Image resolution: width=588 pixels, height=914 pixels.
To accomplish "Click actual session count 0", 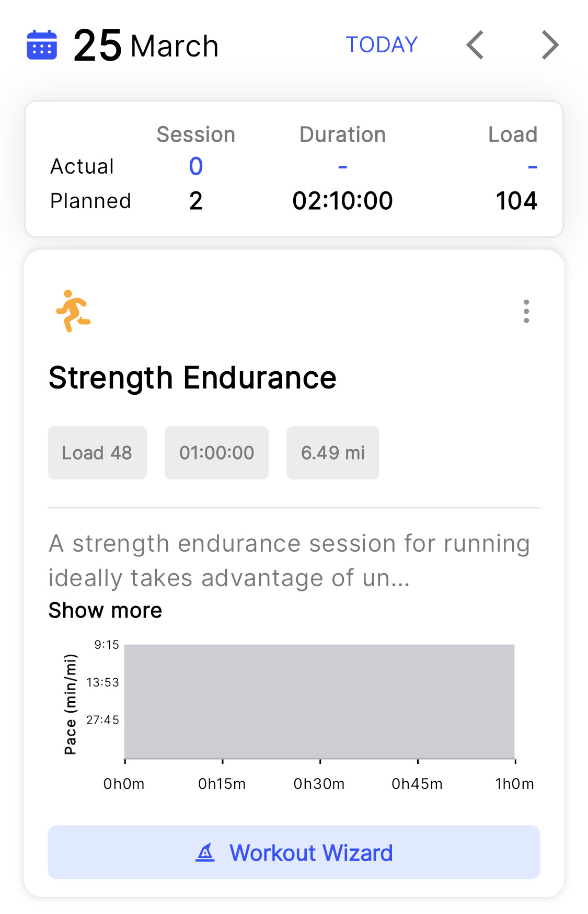I will click(196, 167).
